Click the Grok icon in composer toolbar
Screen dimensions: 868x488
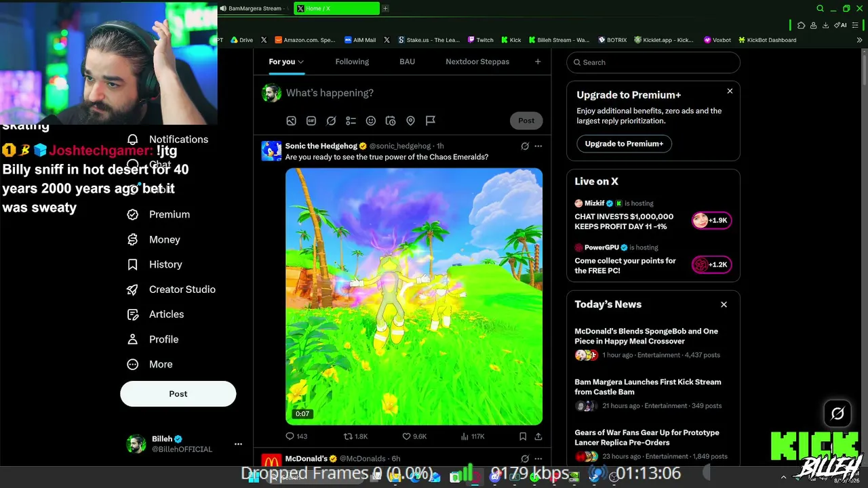pyautogui.click(x=331, y=121)
